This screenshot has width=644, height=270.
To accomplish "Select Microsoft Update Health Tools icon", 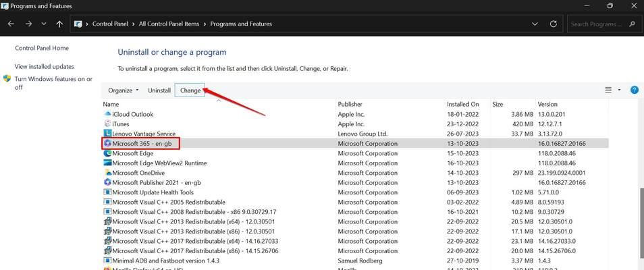I will (x=107, y=192).
